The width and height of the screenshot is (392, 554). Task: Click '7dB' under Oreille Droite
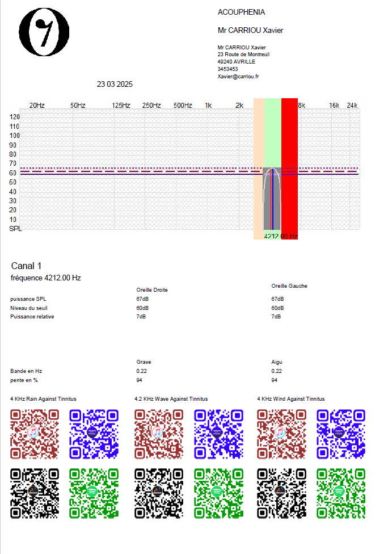pyautogui.click(x=141, y=317)
